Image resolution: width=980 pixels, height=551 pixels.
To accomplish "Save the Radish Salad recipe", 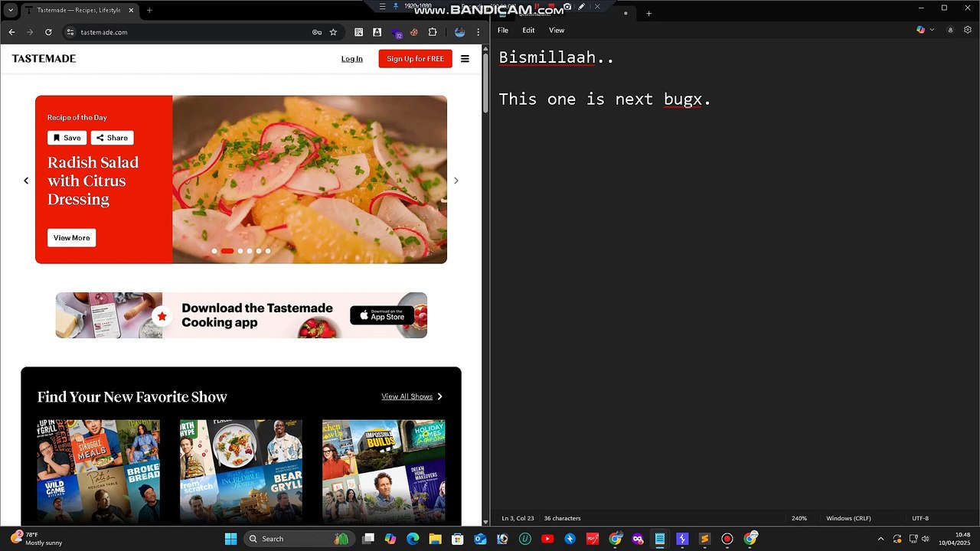I will click(x=67, y=138).
